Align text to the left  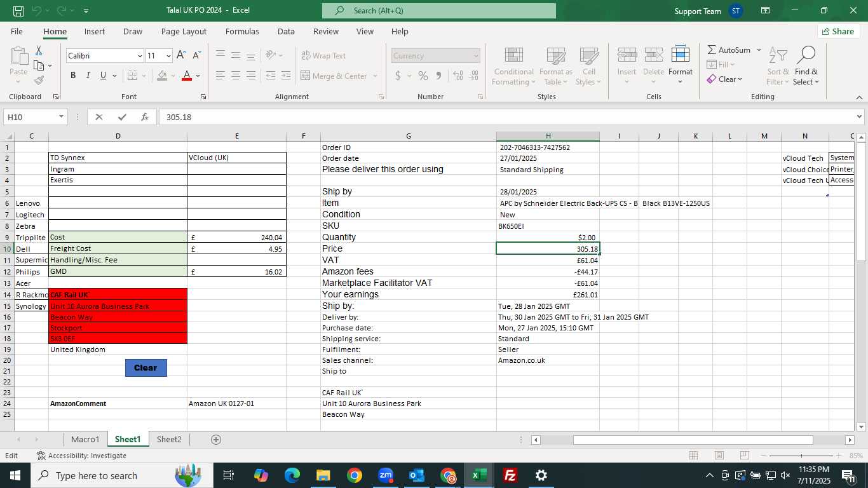click(x=220, y=76)
